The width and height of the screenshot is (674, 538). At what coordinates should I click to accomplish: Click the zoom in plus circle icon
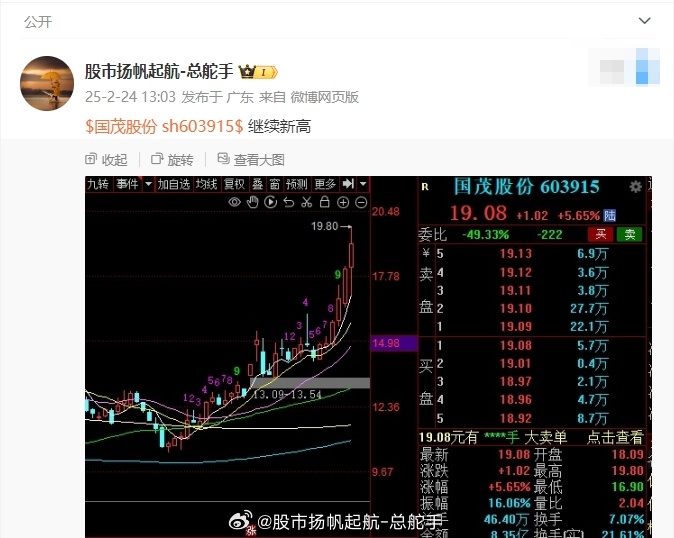click(343, 202)
